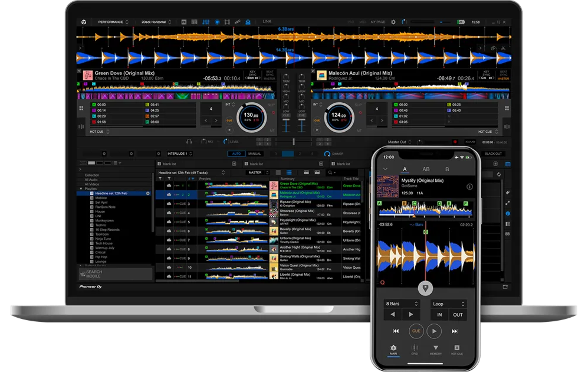588x375 pixels.
Task: Adjust deck 2 channel fader
Action: coord(301,125)
